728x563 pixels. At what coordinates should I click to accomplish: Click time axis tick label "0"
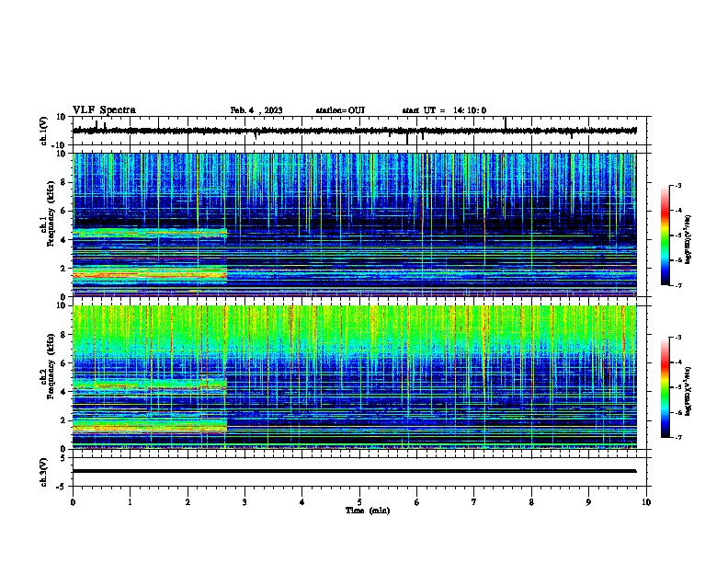click(x=73, y=502)
